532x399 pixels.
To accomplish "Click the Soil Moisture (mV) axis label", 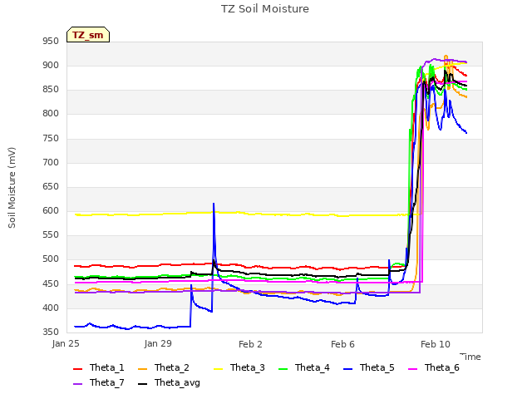I will pyautogui.click(x=12, y=188).
